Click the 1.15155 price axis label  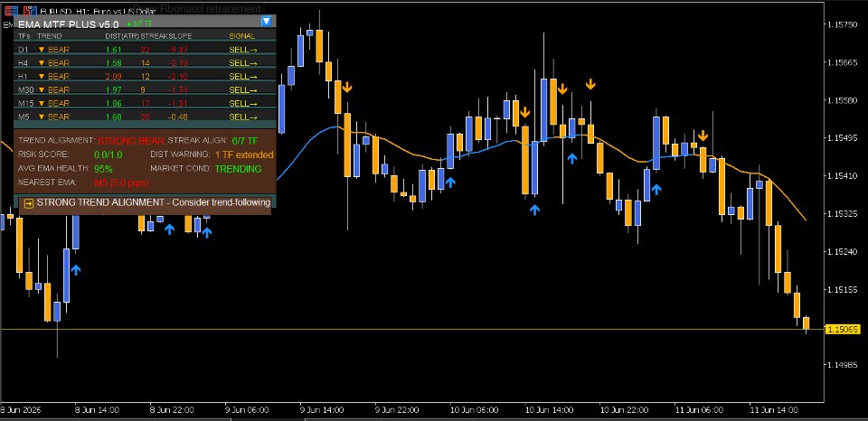[842, 289]
